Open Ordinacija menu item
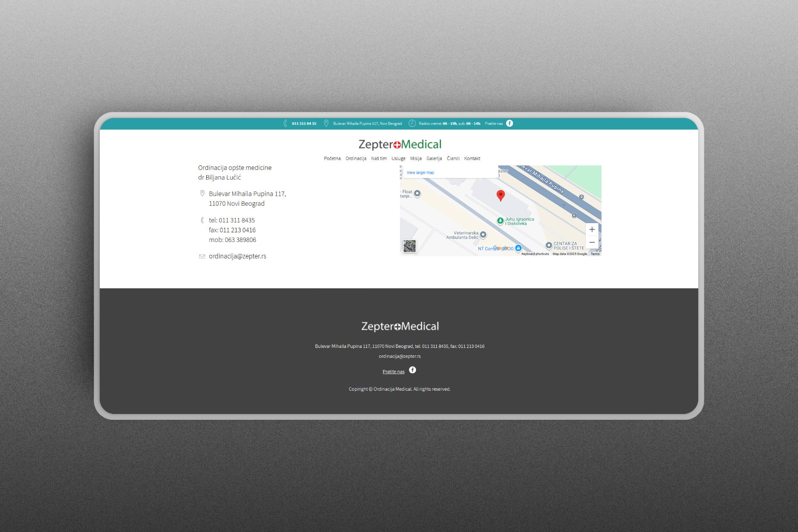Viewport: 798px width, 532px height. pyautogui.click(x=356, y=158)
